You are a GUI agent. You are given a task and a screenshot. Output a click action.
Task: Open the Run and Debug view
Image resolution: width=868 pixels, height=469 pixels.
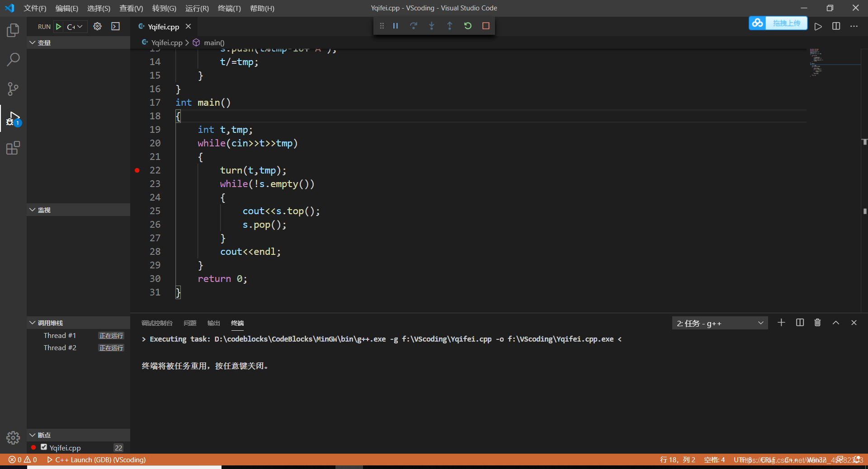click(13, 119)
